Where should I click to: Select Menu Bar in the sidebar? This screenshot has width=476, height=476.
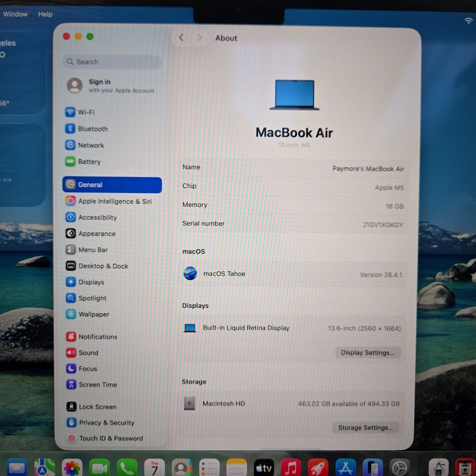(x=87, y=250)
